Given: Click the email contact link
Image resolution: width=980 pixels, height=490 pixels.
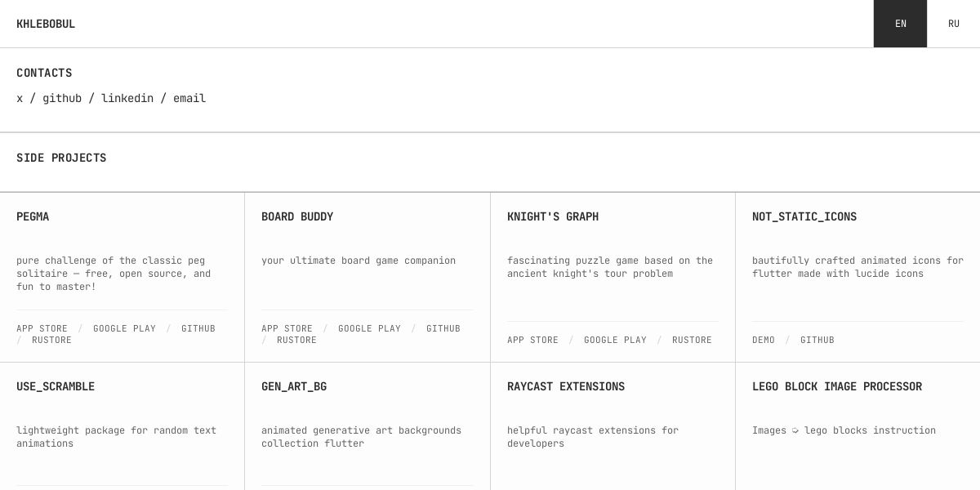Looking at the screenshot, I should click(x=189, y=98).
